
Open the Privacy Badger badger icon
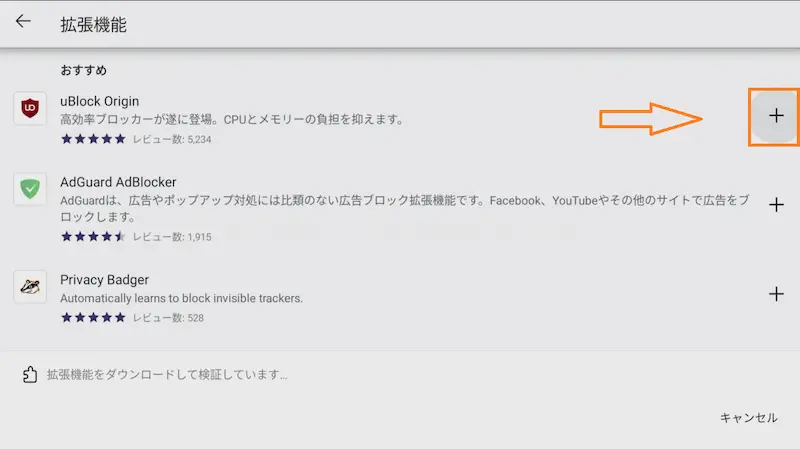click(30, 287)
